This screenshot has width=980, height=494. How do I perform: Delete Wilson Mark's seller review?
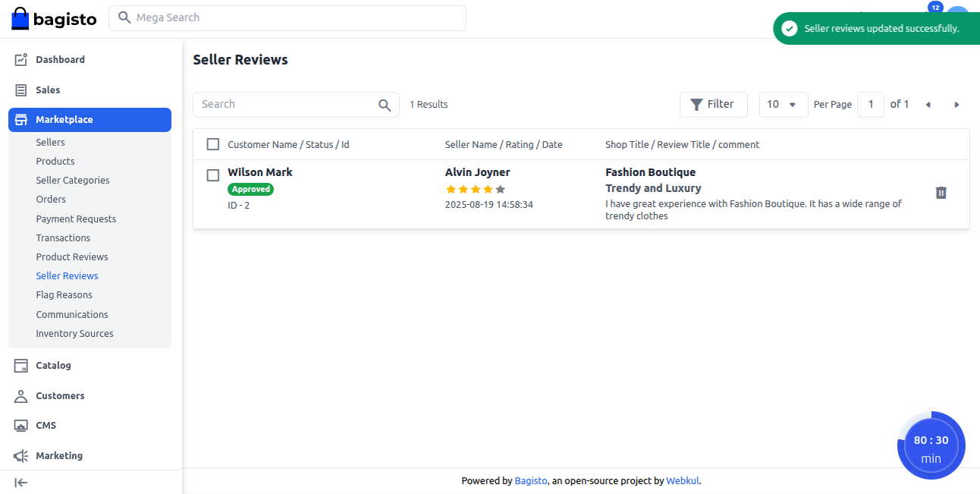coord(941,193)
